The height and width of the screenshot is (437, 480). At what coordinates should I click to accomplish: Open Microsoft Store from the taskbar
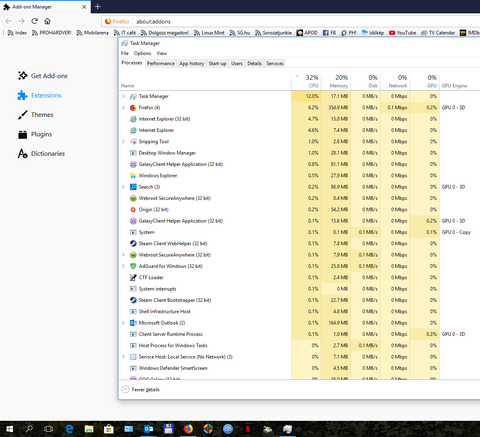point(109,429)
